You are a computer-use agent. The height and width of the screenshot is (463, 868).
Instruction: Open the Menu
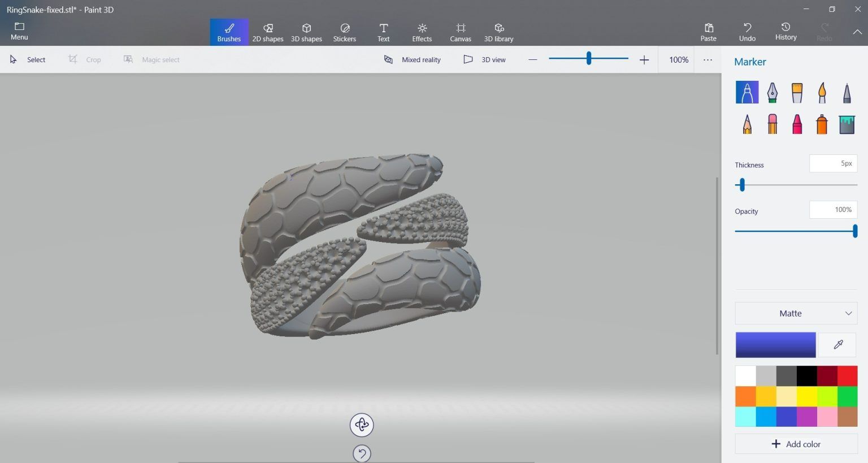pos(19,32)
